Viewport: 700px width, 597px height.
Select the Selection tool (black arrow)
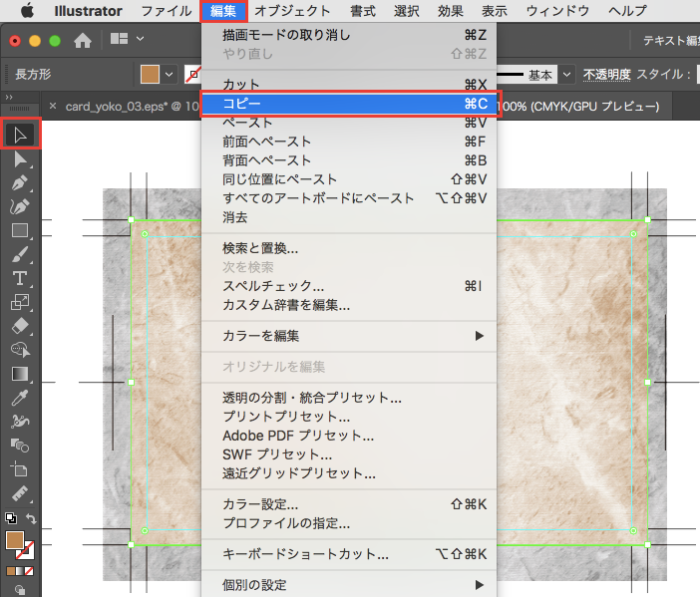tap(20, 134)
